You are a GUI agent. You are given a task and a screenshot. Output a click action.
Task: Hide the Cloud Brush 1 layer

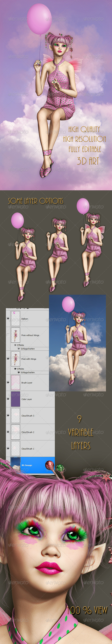click(x=8, y=449)
